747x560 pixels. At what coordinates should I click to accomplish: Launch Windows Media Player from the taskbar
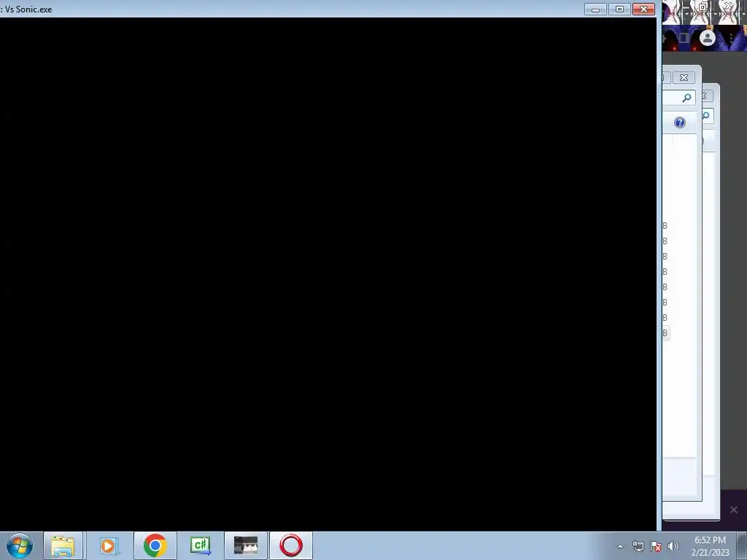tap(109, 545)
